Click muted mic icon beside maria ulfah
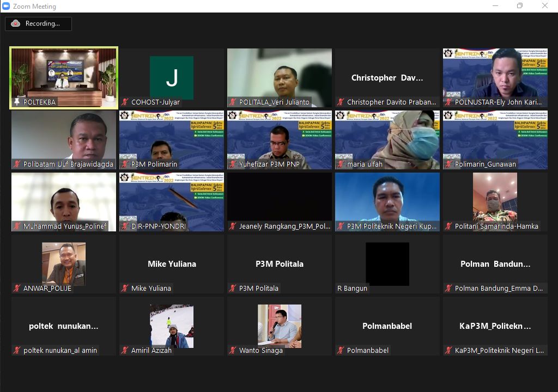 (341, 164)
